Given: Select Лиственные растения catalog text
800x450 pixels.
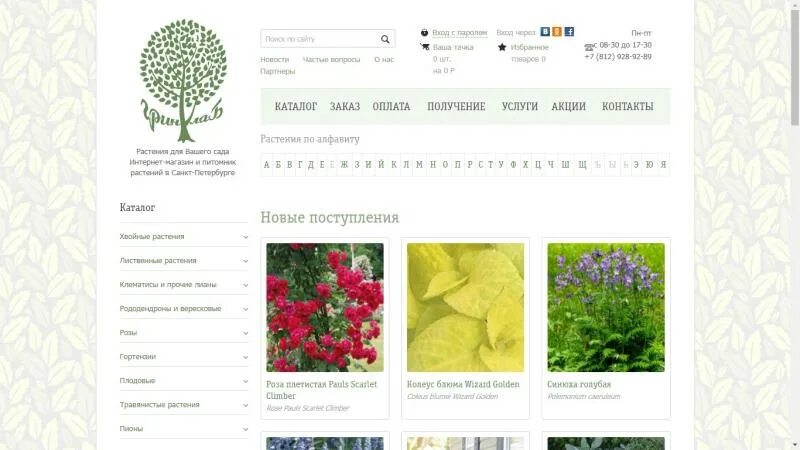Looking at the screenshot, I should (x=158, y=261).
